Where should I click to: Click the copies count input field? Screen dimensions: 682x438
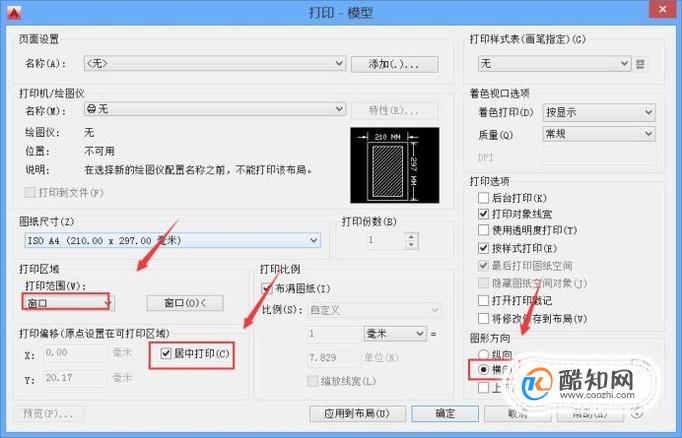[x=385, y=240]
